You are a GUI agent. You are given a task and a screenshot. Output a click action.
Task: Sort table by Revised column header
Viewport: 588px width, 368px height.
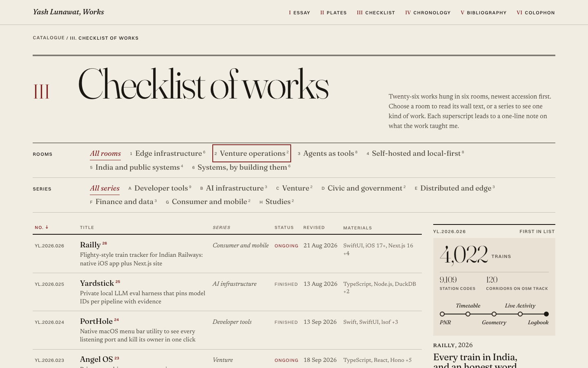pos(314,227)
